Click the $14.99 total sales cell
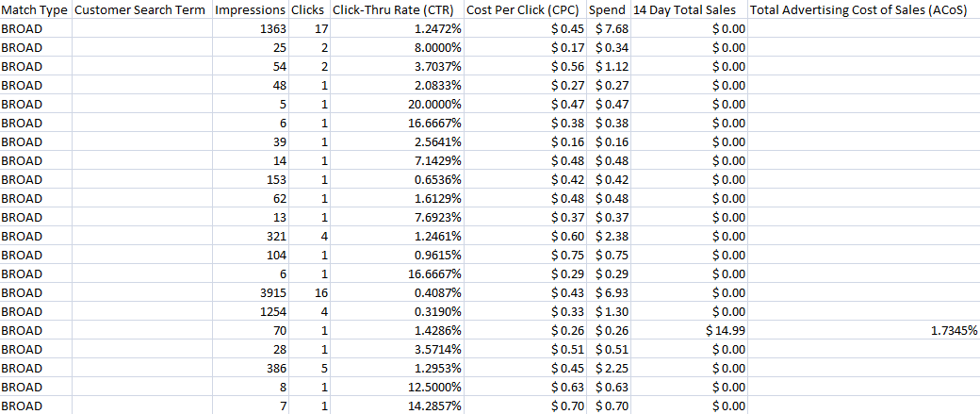This screenshot has width=980, height=414. click(688, 329)
